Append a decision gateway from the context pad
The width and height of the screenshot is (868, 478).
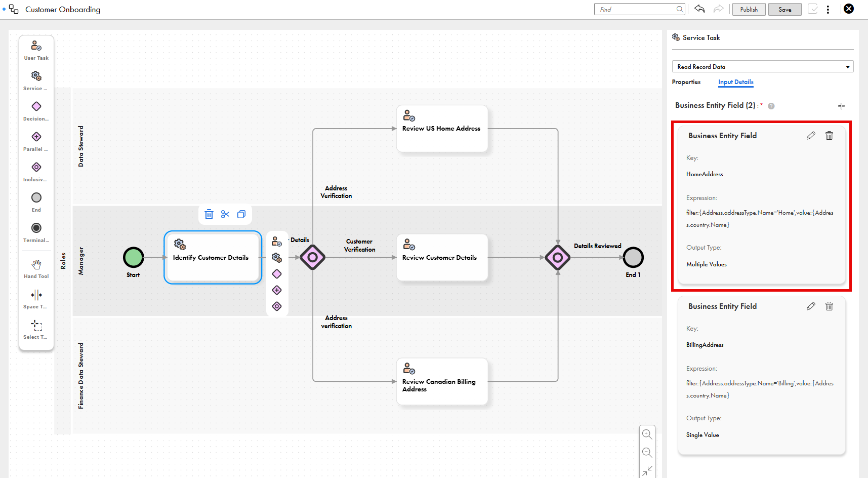tap(277, 274)
